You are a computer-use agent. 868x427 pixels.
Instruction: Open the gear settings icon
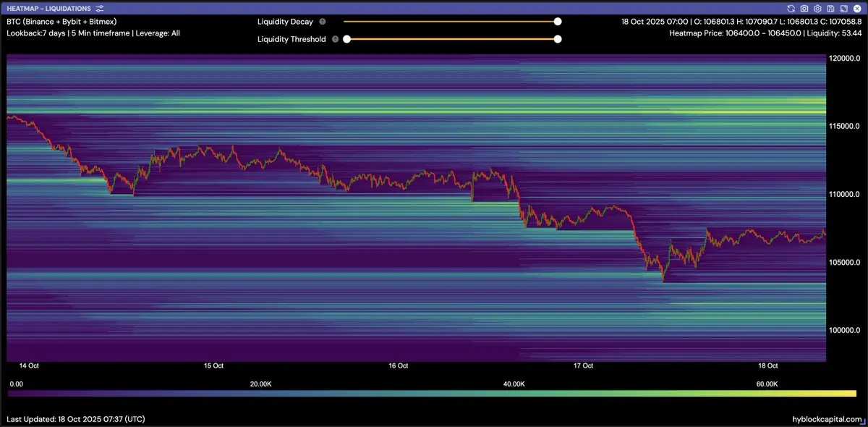[x=817, y=8]
